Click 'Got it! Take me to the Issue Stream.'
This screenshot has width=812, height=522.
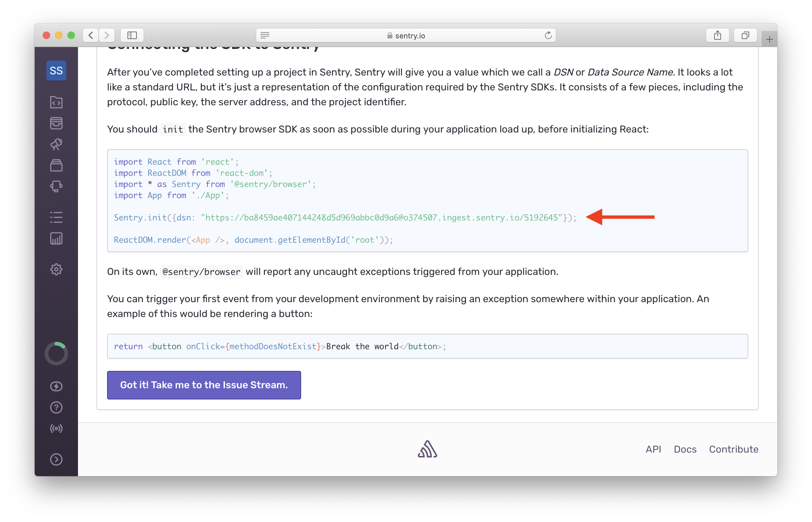(204, 385)
